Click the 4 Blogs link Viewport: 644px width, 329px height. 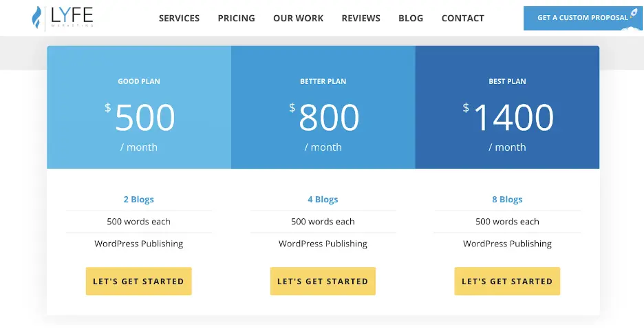[x=323, y=200]
